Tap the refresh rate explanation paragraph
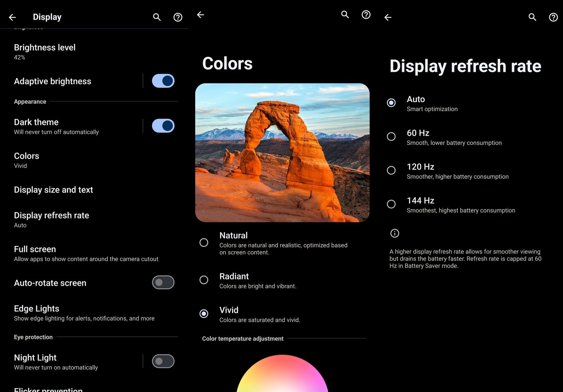The width and height of the screenshot is (563, 392). (x=465, y=259)
